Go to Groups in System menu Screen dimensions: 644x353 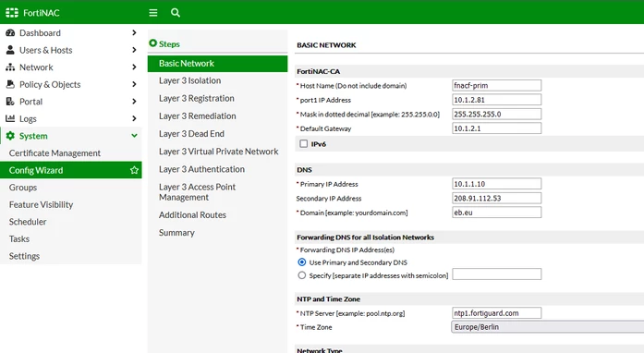tap(23, 188)
